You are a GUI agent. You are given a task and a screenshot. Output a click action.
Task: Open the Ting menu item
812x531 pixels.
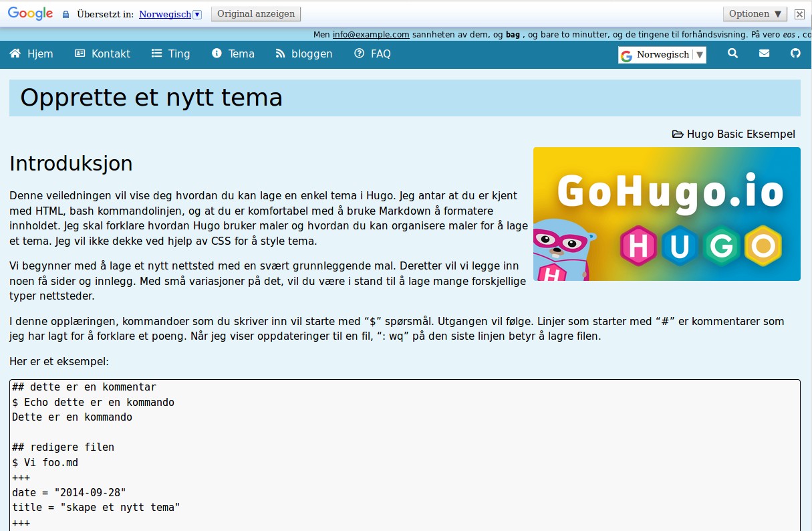click(171, 54)
